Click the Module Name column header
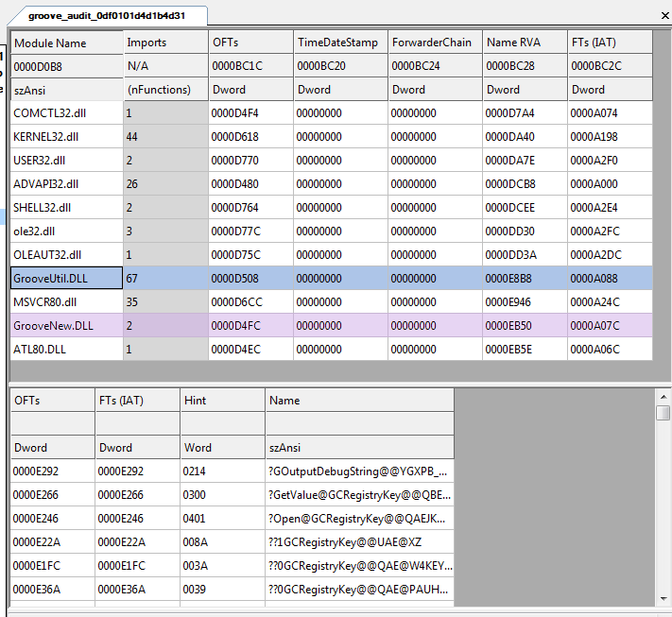The height and width of the screenshot is (617, 672). point(67,43)
